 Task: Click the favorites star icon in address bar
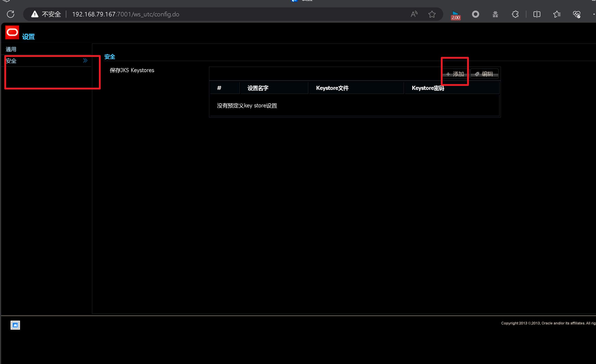click(432, 14)
